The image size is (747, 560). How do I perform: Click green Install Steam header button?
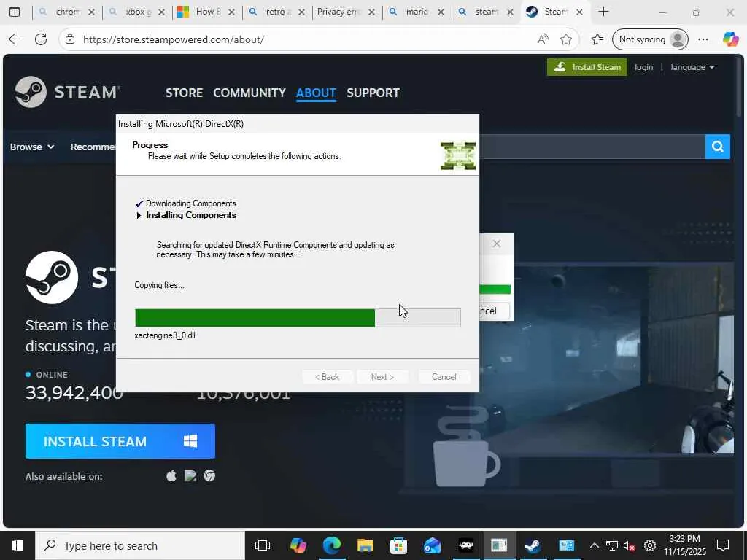click(587, 67)
